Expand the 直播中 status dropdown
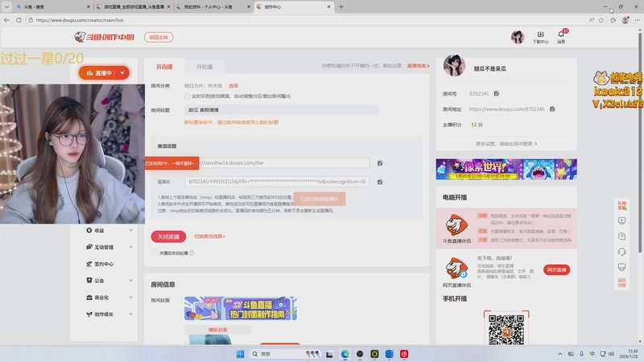 coord(122,73)
